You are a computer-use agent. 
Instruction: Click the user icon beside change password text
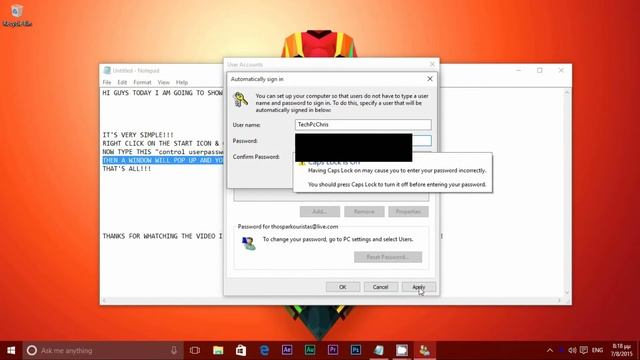point(248,243)
